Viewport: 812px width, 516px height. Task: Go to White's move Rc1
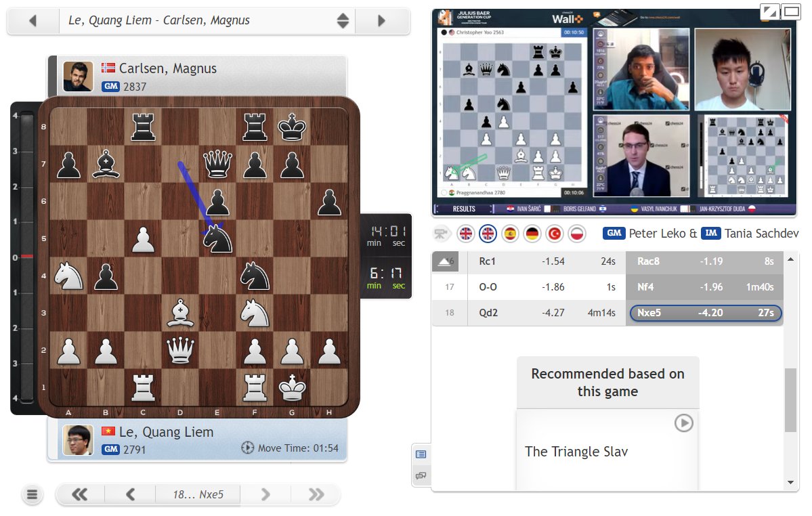[x=488, y=261]
